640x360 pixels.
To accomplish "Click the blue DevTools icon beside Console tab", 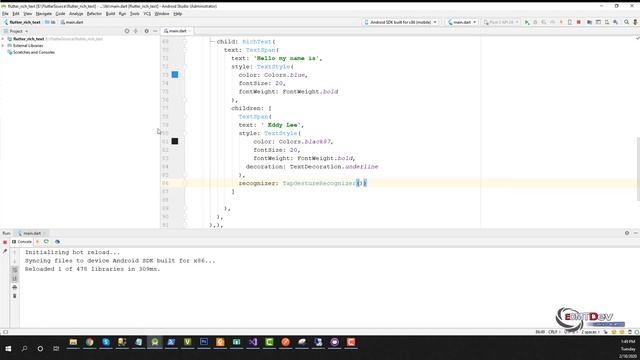I will coord(57,242).
